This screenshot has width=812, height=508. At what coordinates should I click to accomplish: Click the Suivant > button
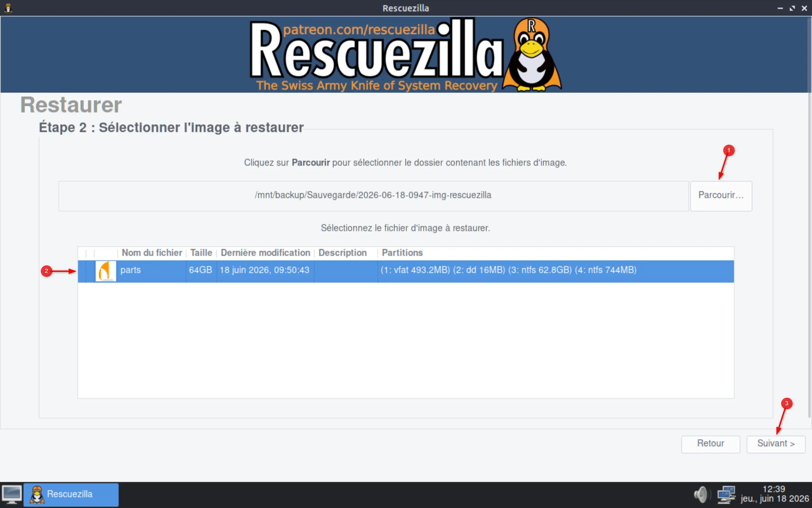(775, 444)
